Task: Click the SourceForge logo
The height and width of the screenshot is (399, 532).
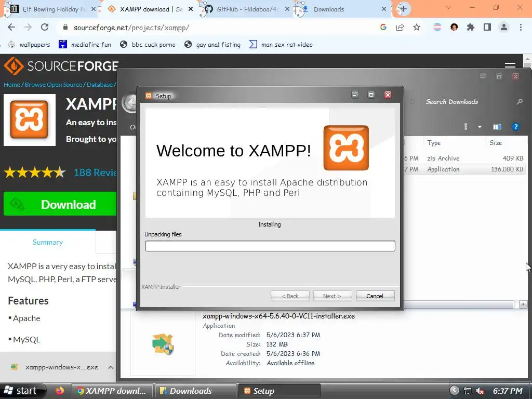Action: (61, 66)
